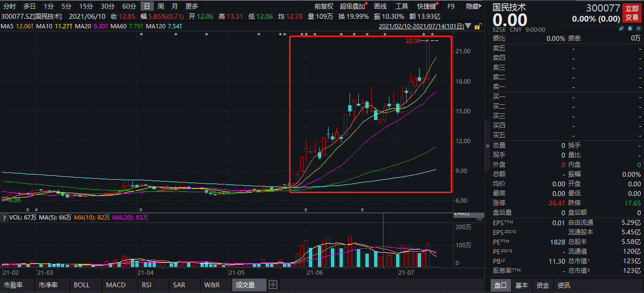Click the orange lock icon beside date range
644x293 pixels.
478,26
